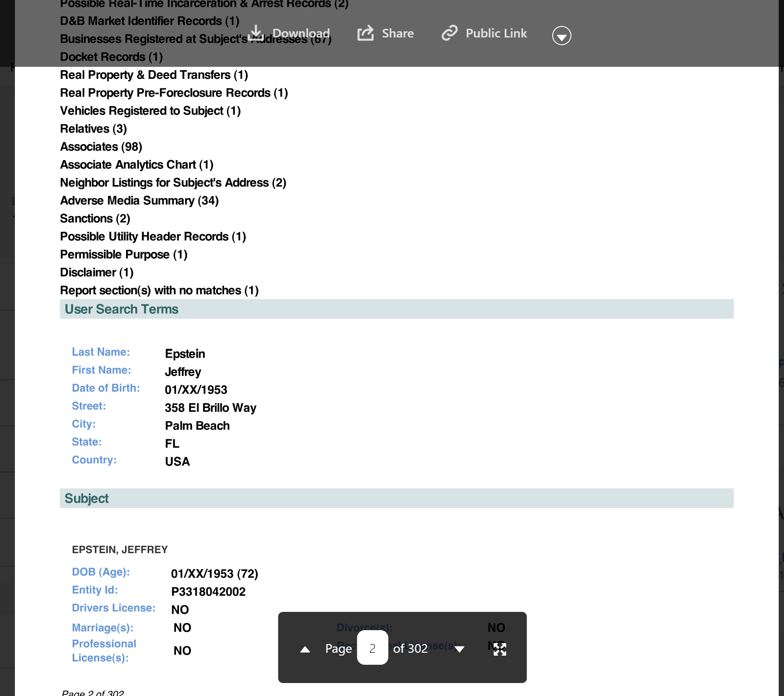
Task: Click the Date of Birth value '01/XX/1953'
Action: (196, 390)
